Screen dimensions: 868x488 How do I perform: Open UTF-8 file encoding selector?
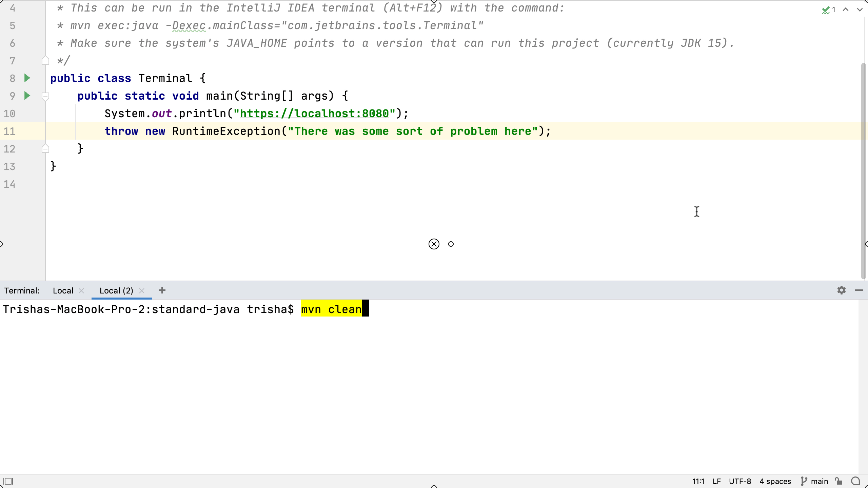(740, 481)
